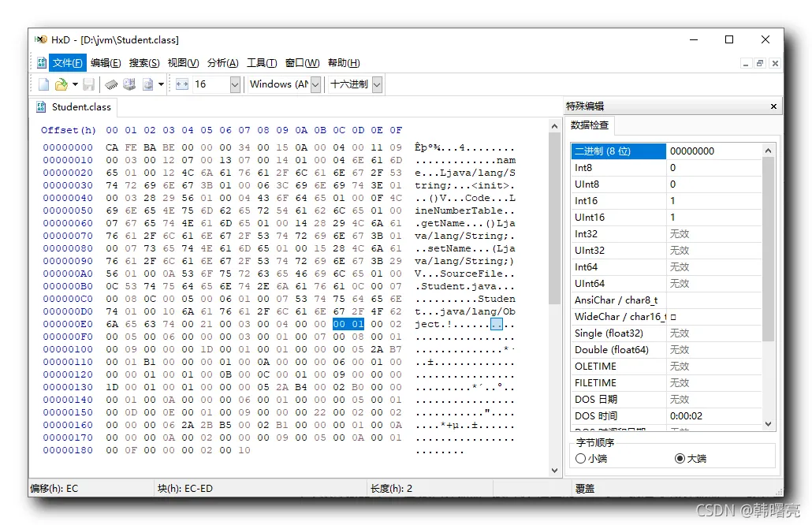Click the UInt16 row label
The width and height of the screenshot is (812, 525).
[x=590, y=218]
